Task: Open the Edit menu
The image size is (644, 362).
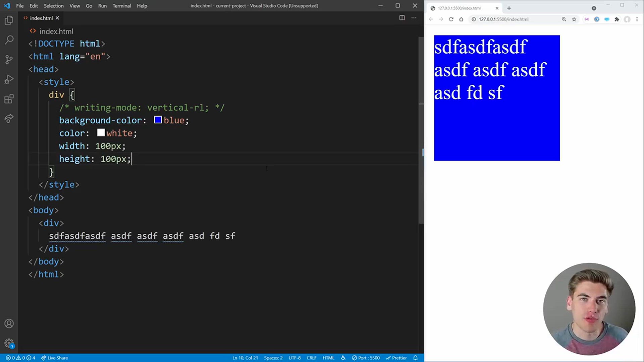Action: click(x=34, y=6)
